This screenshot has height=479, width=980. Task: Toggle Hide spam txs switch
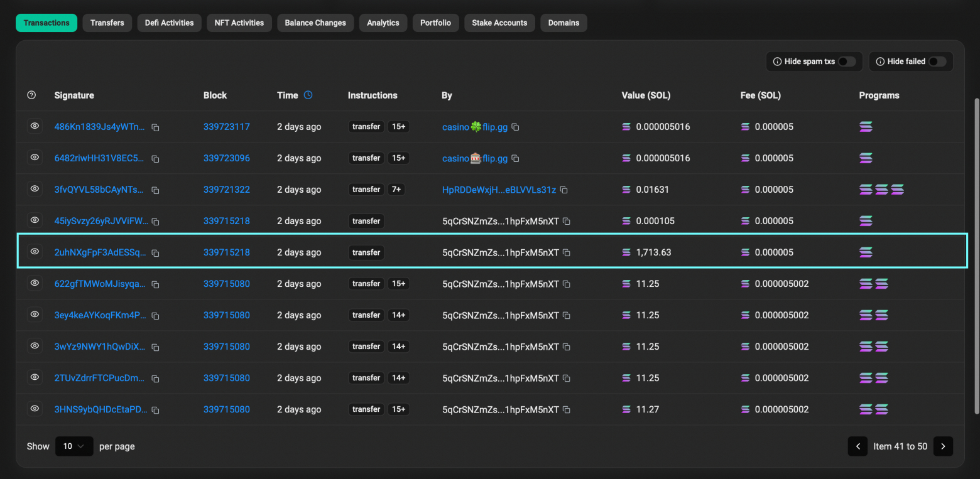pos(846,62)
